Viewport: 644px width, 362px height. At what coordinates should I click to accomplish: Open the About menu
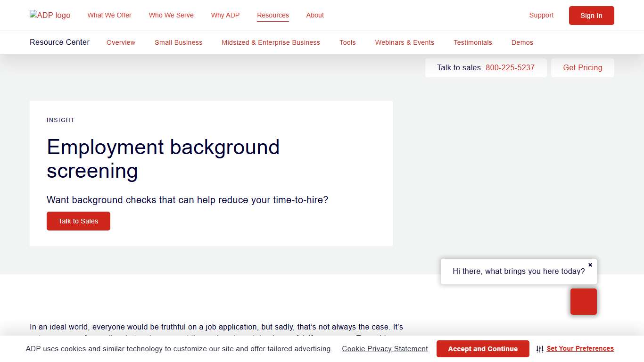coord(314,15)
